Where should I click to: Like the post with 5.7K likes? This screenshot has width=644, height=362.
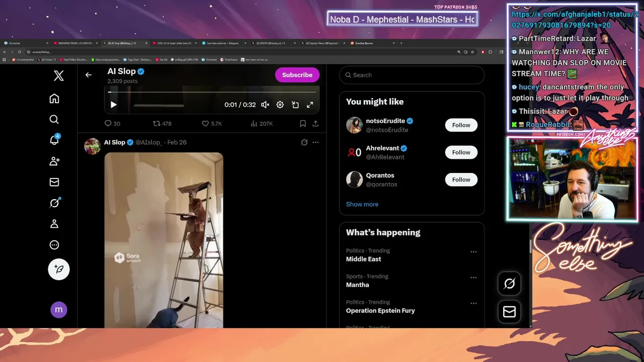point(212,123)
